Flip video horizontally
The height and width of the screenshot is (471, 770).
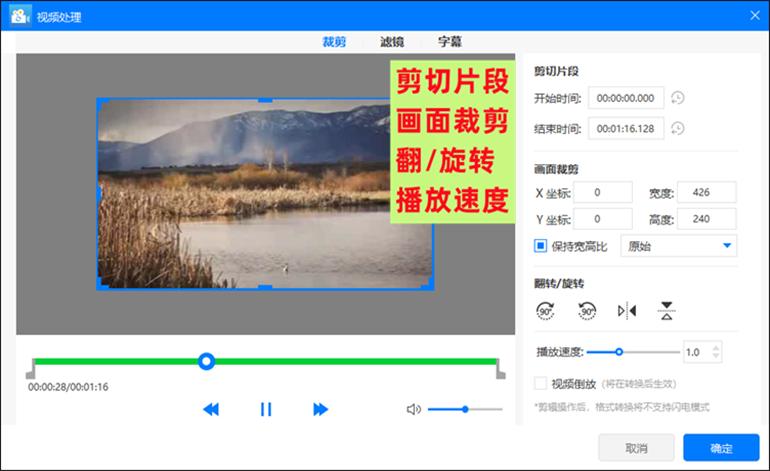(627, 311)
